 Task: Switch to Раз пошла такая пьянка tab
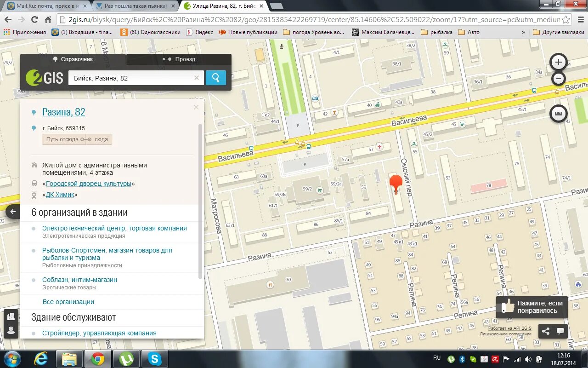tap(135, 6)
